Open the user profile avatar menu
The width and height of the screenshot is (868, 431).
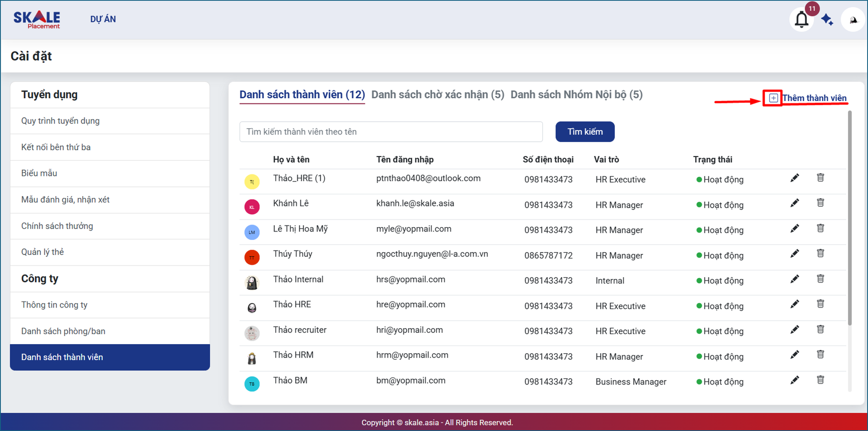[x=853, y=20]
